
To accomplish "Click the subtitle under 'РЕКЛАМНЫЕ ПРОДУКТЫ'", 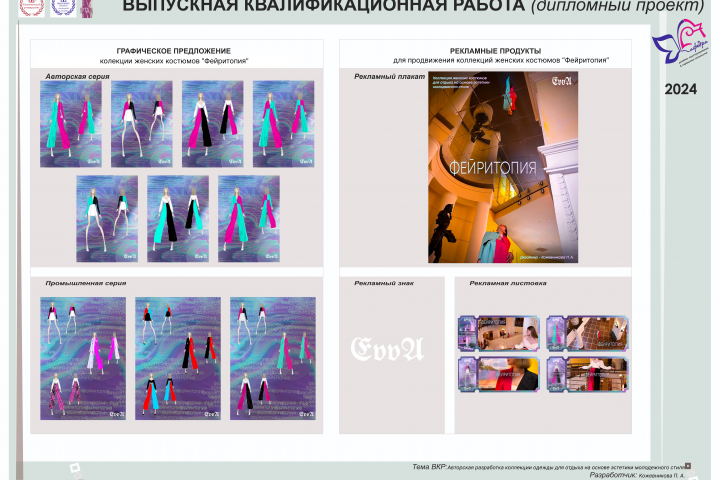I will click(501, 60).
